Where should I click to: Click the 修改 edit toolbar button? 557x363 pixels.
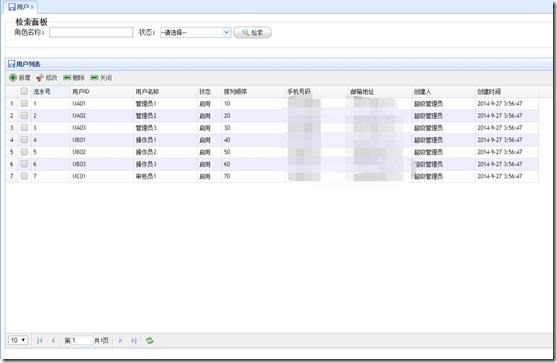[46, 77]
